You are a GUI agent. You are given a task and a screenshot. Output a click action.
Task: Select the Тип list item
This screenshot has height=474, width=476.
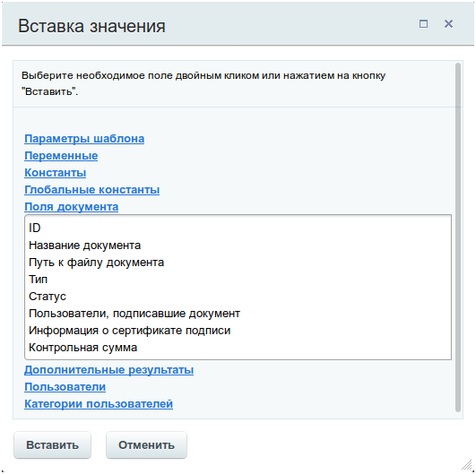tap(238, 280)
